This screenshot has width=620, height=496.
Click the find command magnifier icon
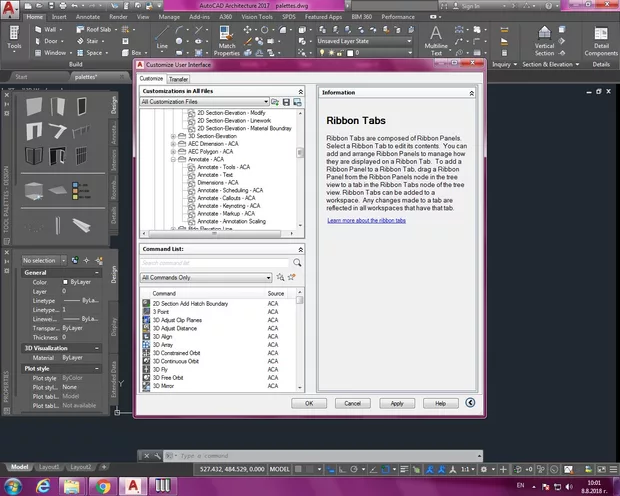click(297, 263)
